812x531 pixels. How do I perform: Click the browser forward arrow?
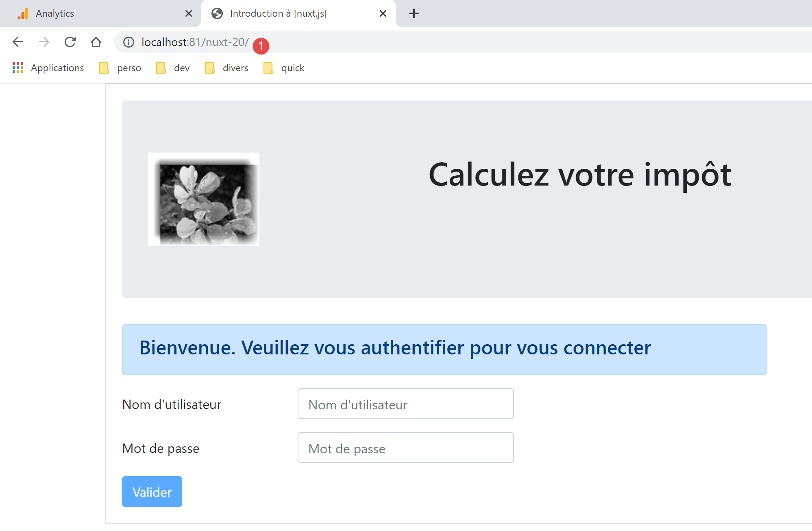[44, 42]
